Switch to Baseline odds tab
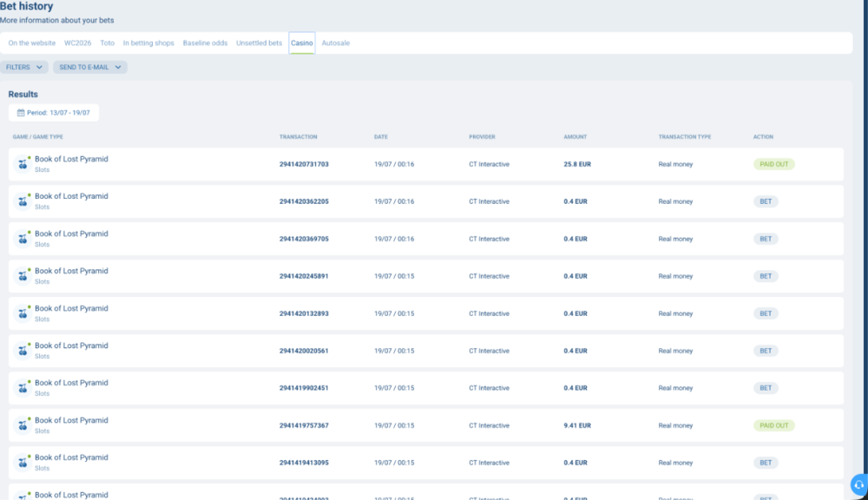 (205, 43)
